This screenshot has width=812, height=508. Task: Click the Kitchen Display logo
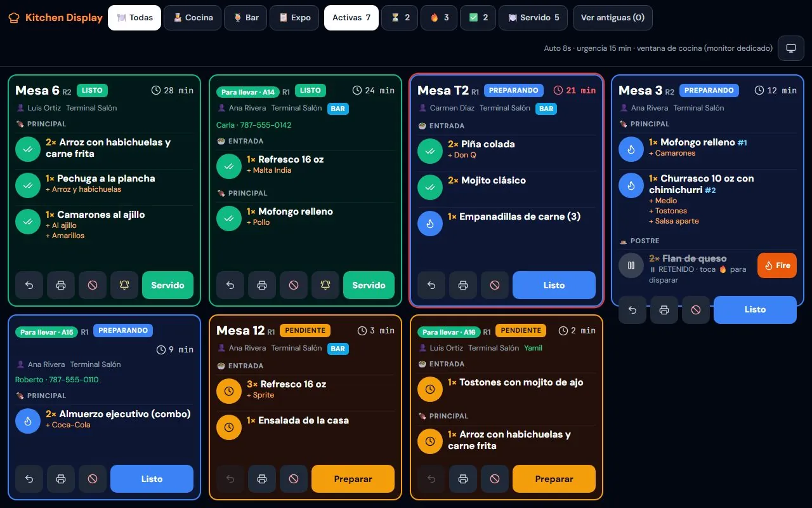pyautogui.click(x=56, y=18)
